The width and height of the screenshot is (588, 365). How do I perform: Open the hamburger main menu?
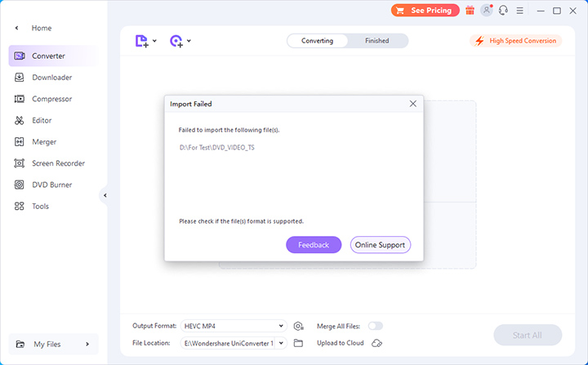pos(519,11)
